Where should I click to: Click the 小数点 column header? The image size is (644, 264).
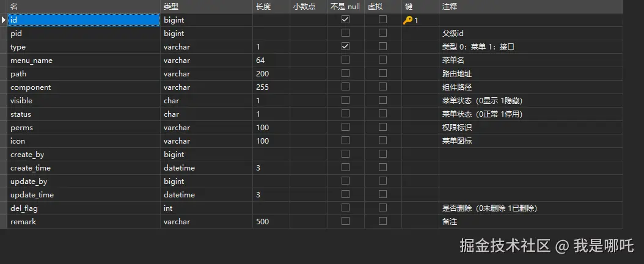(309, 6)
